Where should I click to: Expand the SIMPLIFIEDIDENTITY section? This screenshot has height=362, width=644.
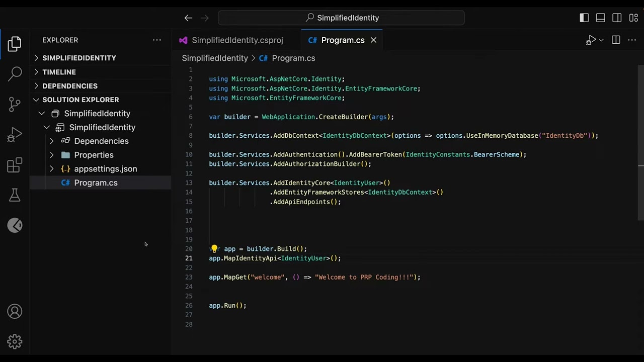pos(101,58)
